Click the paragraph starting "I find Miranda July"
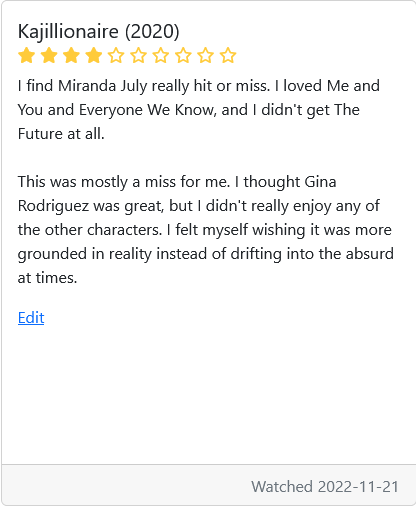This screenshot has width=416, height=506. 199,110
